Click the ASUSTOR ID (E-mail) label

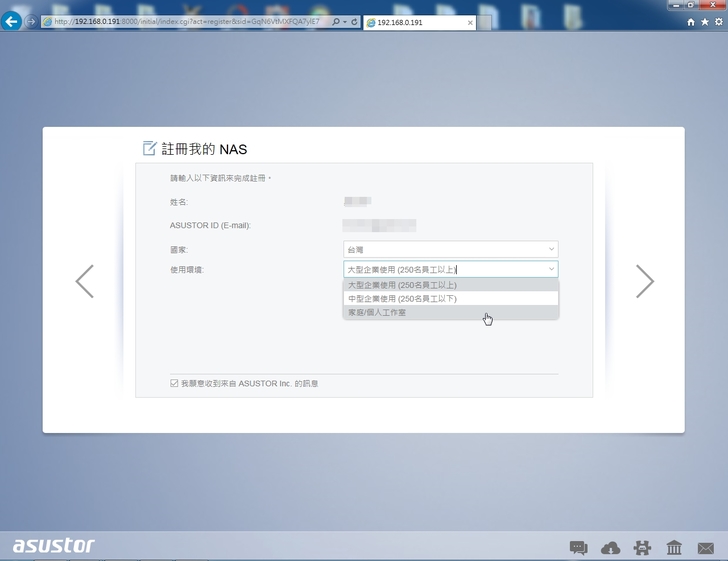[210, 225]
